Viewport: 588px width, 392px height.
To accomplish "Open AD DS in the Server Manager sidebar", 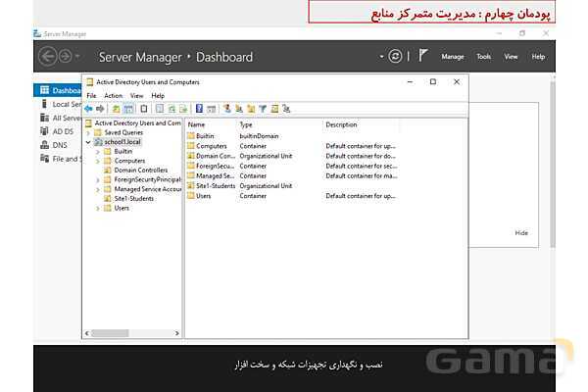I will (57, 131).
